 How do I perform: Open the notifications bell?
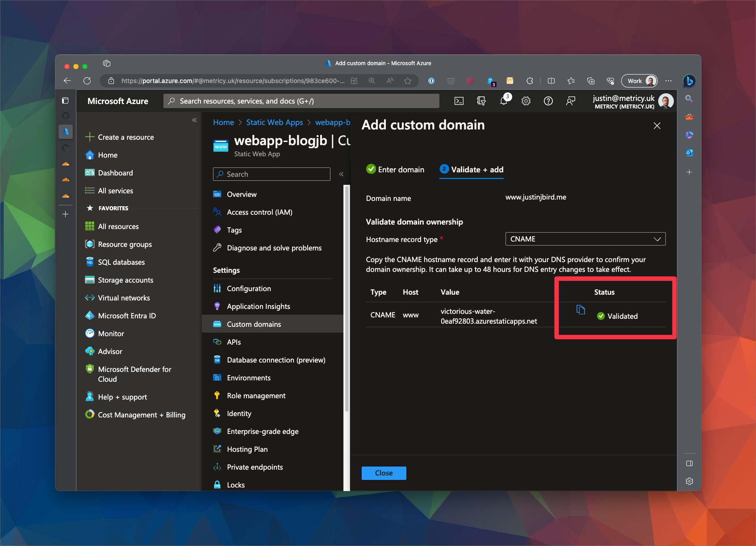(504, 101)
